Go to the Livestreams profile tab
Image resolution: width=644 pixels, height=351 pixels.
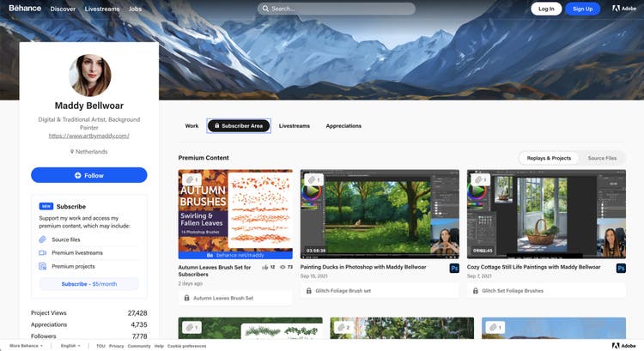click(x=295, y=126)
